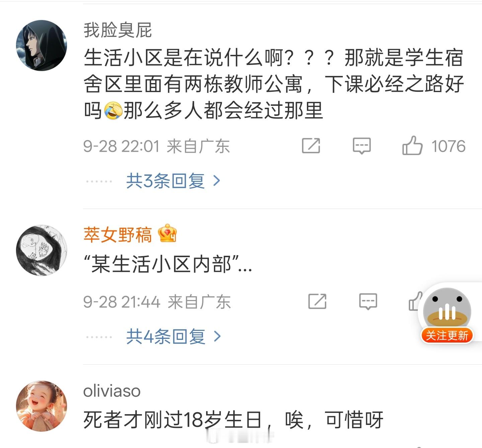Like the comment by 我脸臭屁

(x=412, y=146)
